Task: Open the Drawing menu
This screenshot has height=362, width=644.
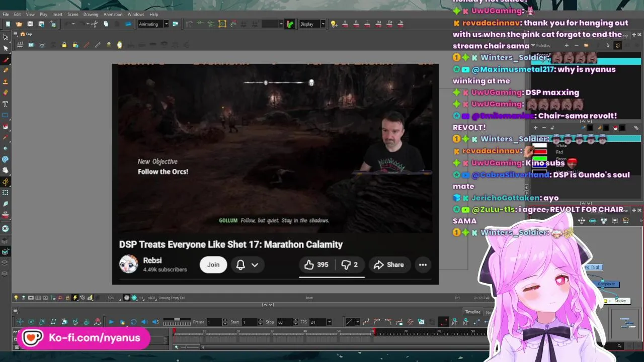Action: [x=91, y=14]
